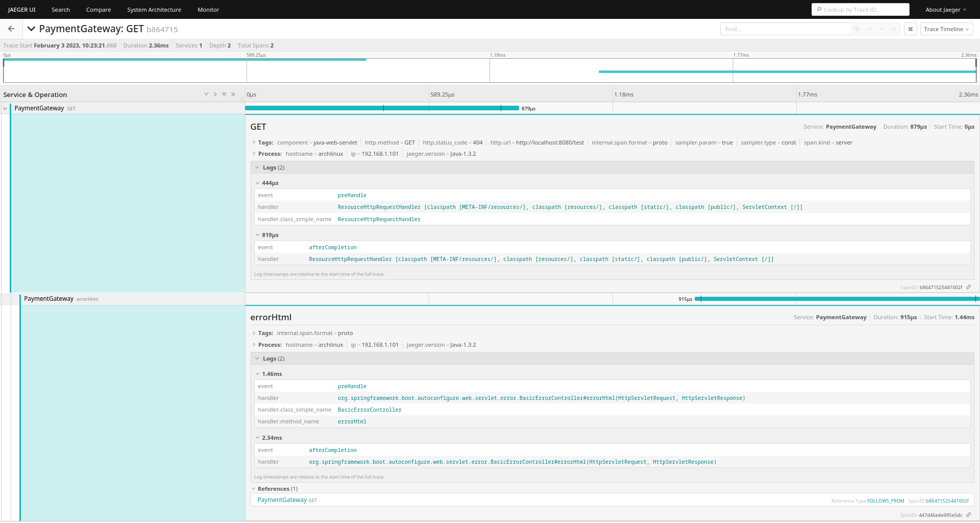980x523 pixels.
Task: Click the BasicErrorController log value
Action: 370,410
